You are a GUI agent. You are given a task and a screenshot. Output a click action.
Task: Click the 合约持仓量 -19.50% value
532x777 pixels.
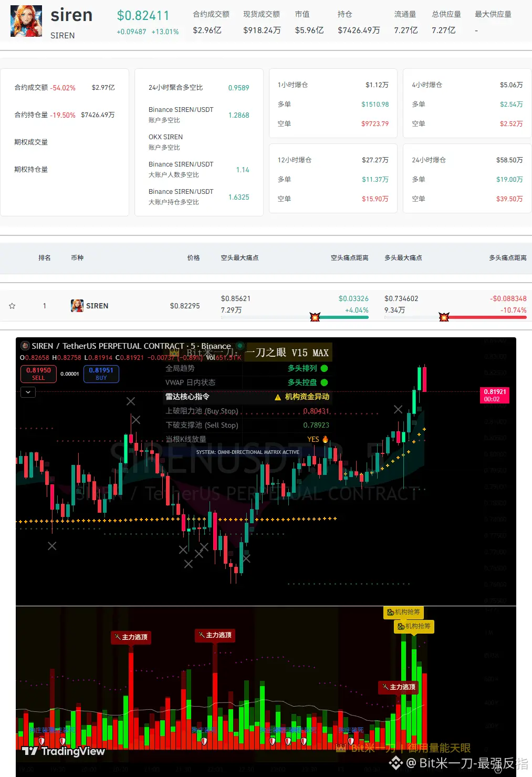point(63,115)
